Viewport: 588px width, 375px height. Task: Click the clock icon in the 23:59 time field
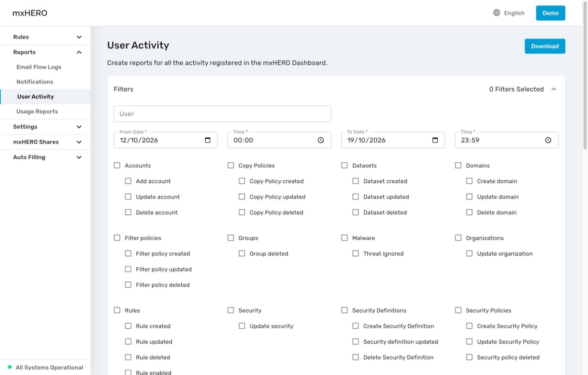548,140
